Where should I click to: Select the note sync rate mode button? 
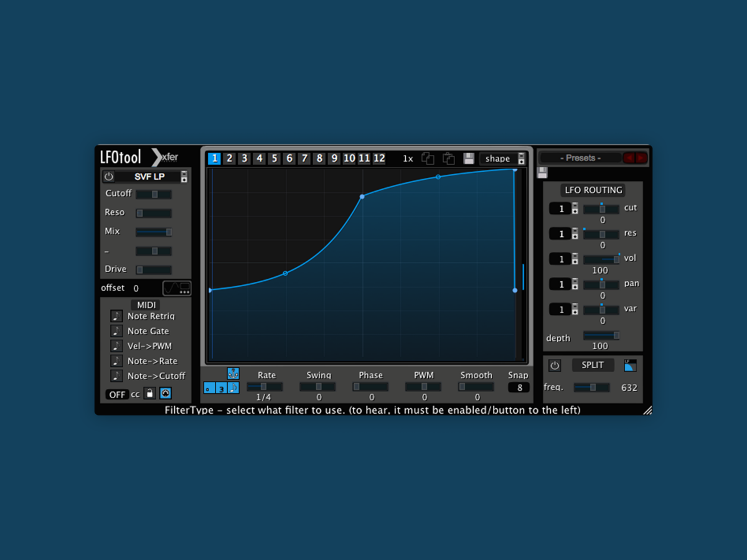[x=233, y=388]
